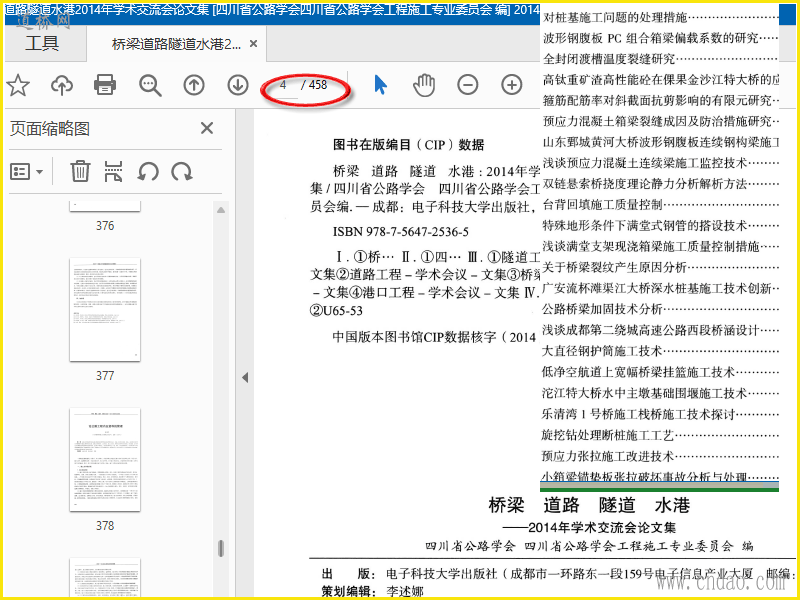Select the arrow selection tool
The height and width of the screenshot is (600, 800).
381,85
